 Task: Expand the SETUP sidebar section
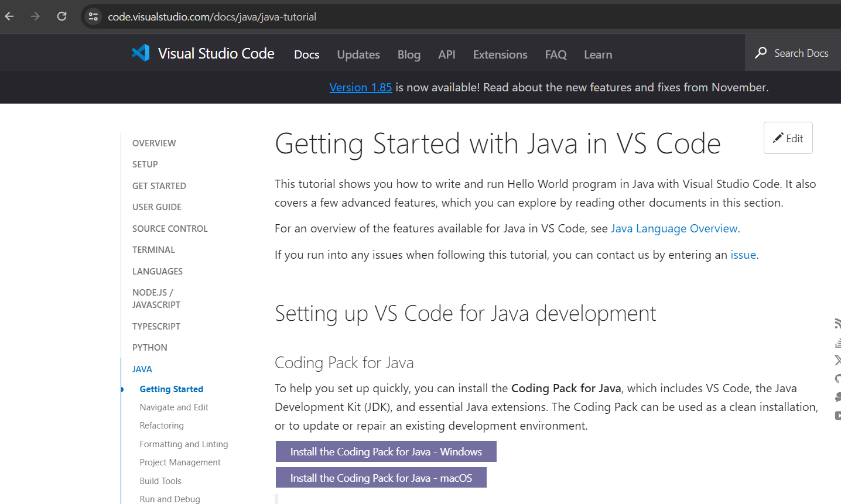[145, 164]
